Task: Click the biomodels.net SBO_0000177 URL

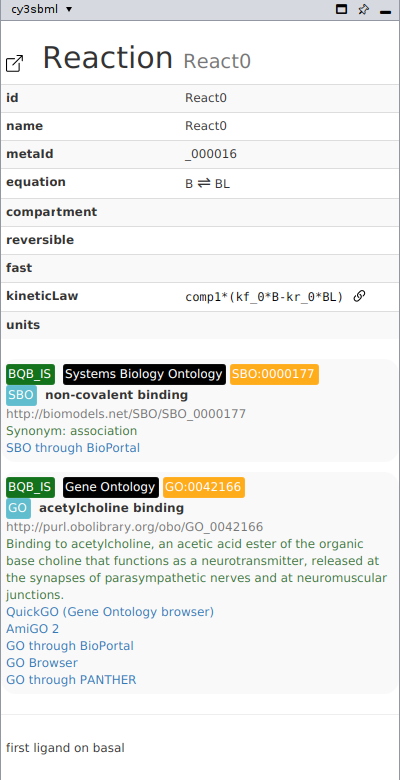Action: click(126, 414)
